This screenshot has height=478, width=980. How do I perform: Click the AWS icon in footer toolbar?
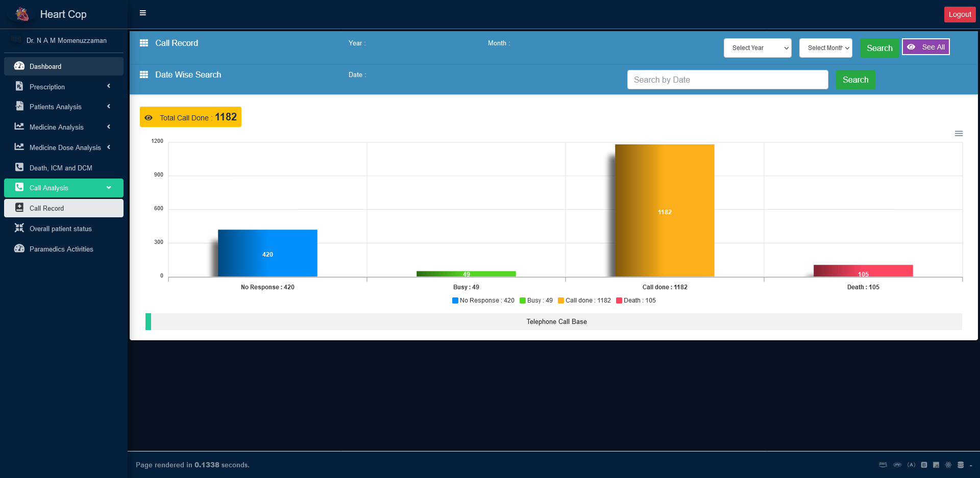pyautogui.click(x=883, y=465)
